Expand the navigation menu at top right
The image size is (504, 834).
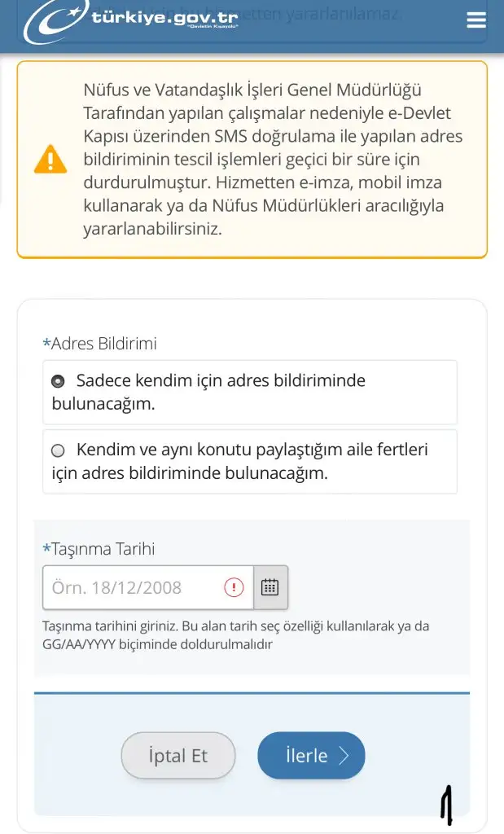476,20
